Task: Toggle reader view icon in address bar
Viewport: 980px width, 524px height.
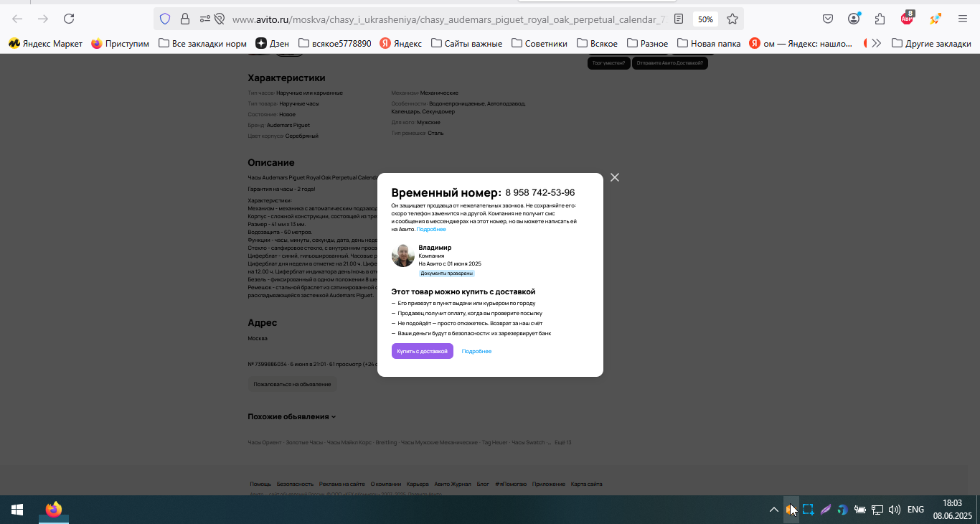Action: (679, 19)
